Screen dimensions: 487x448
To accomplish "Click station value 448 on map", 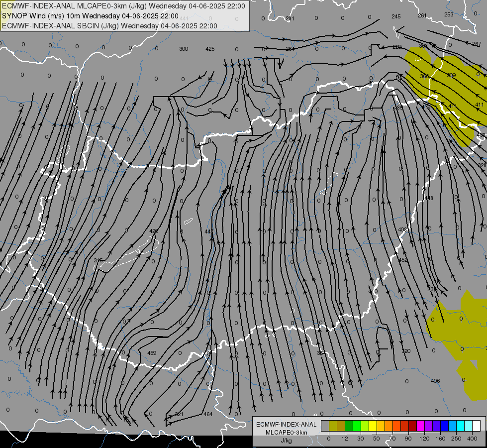I will click(x=429, y=198).
